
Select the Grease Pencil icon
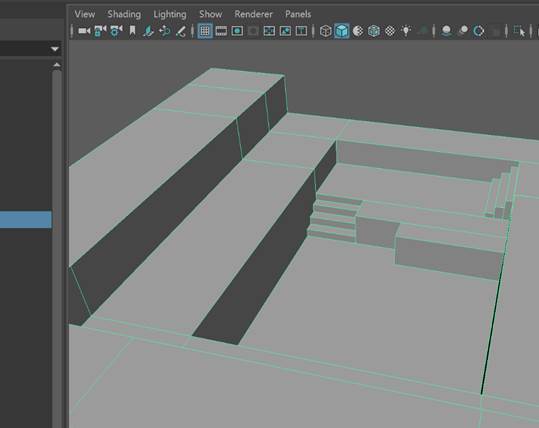pyautogui.click(x=181, y=31)
